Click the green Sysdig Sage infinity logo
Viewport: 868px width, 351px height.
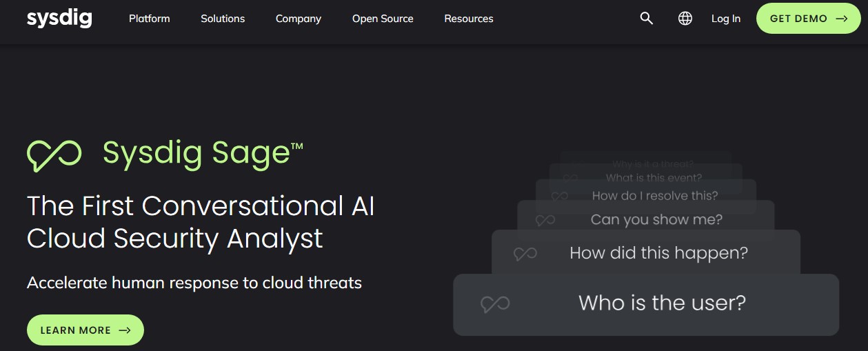point(54,154)
